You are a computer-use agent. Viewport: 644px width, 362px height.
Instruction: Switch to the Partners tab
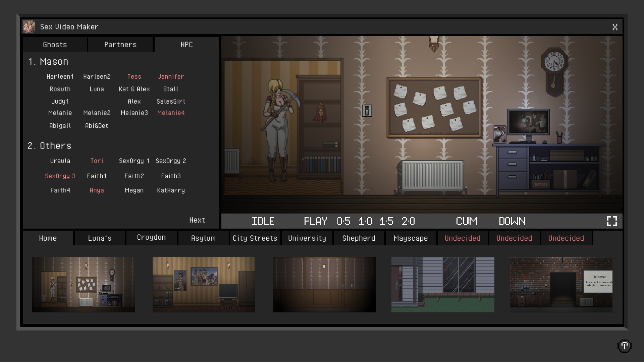click(120, 45)
